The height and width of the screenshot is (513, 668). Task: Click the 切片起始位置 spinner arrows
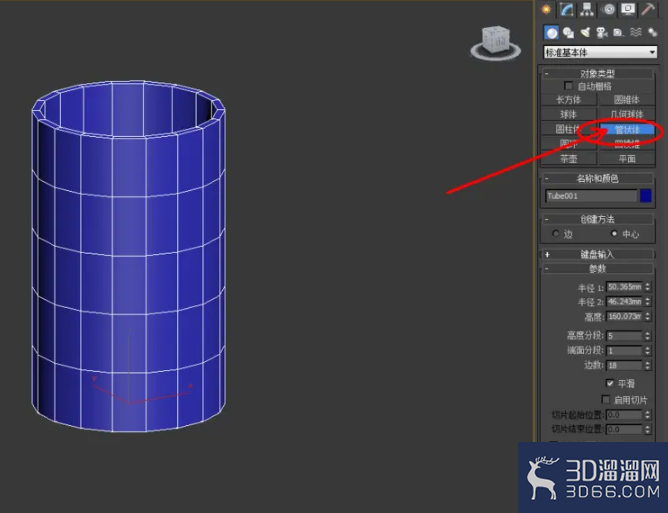[648, 415]
